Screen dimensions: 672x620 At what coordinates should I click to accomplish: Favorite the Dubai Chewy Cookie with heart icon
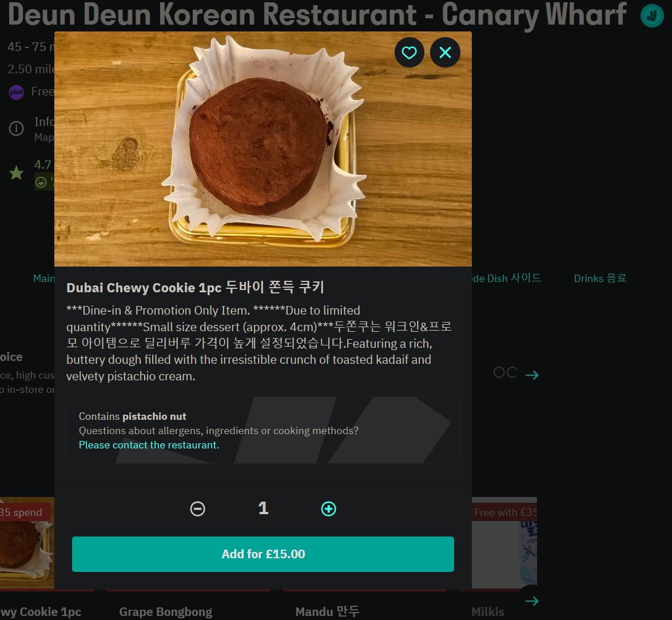[409, 53]
